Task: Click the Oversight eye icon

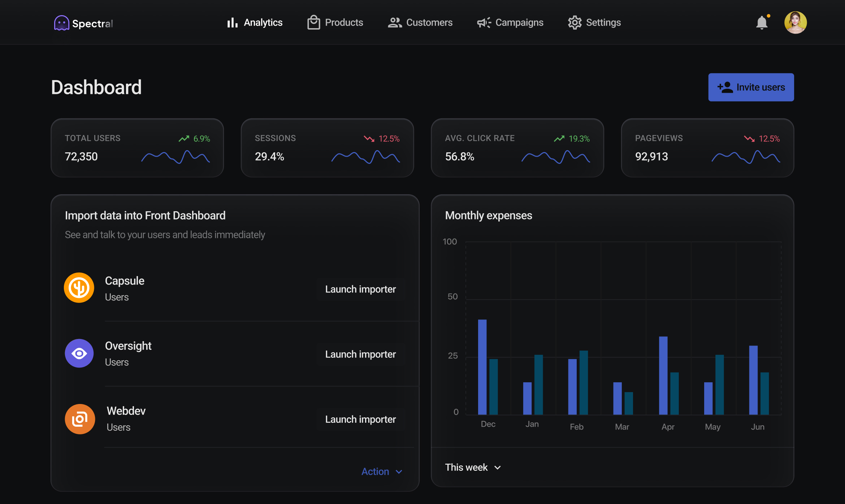Action: pyautogui.click(x=79, y=353)
